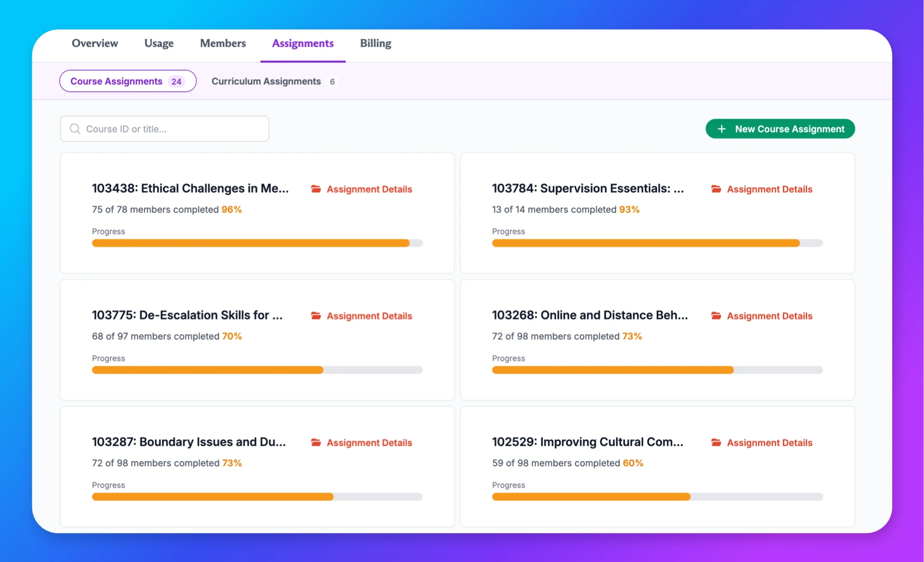Image resolution: width=924 pixels, height=562 pixels.
Task: Click the 6 count badge on Curriculum Assignments
Action: coord(332,82)
